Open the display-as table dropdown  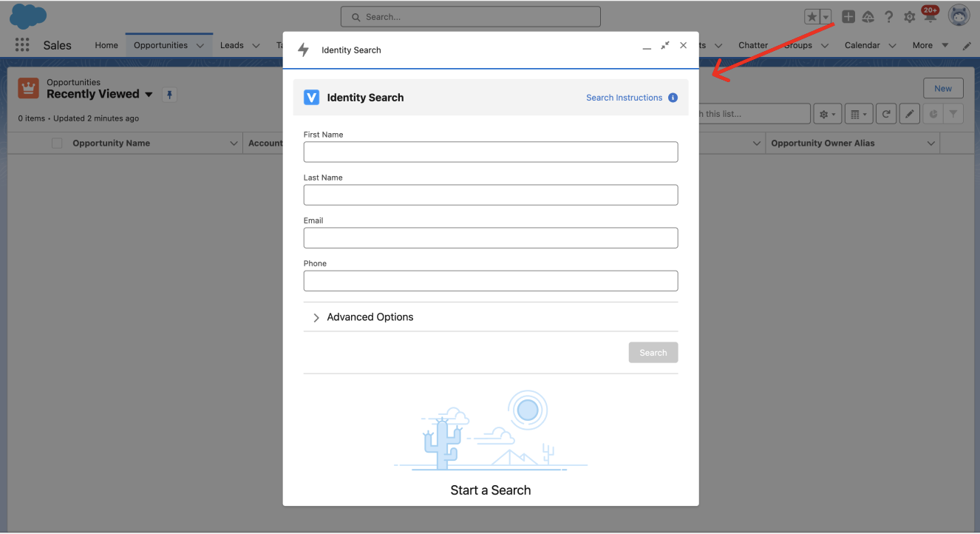pyautogui.click(x=859, y=114)
